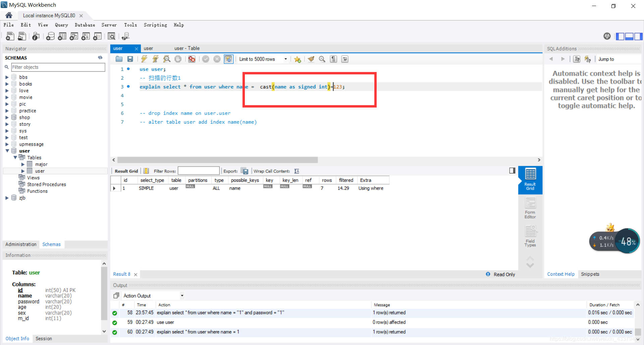The width and height of the screenshot is (644, 345).
Task: Click the editor horizontal scrollbar
Action: click(x=217, y=160)
